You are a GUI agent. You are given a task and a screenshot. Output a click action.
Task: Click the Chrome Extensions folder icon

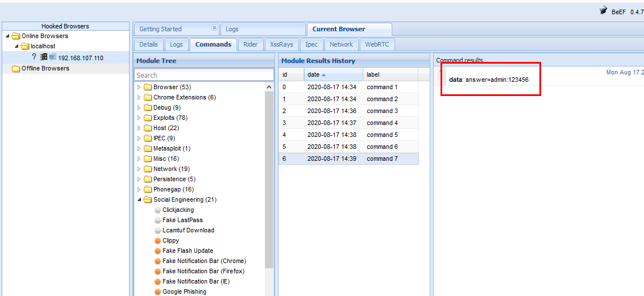[x=147, y=98]
